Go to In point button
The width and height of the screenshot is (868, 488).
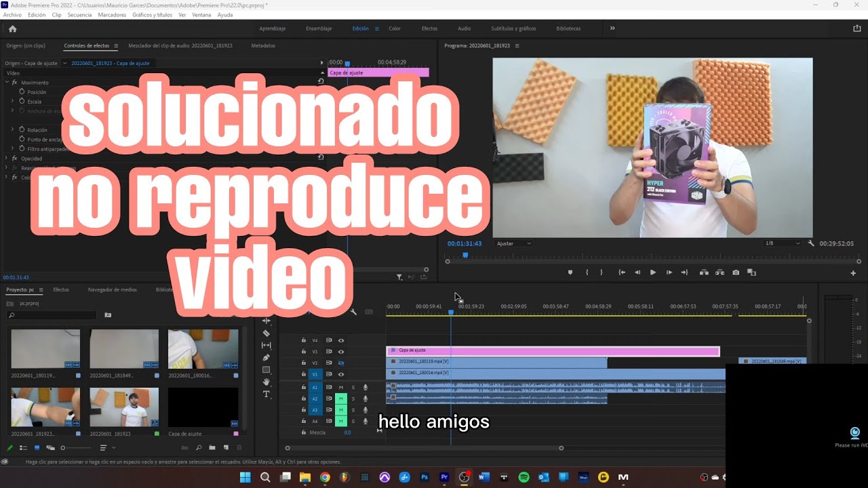(622, 272)
